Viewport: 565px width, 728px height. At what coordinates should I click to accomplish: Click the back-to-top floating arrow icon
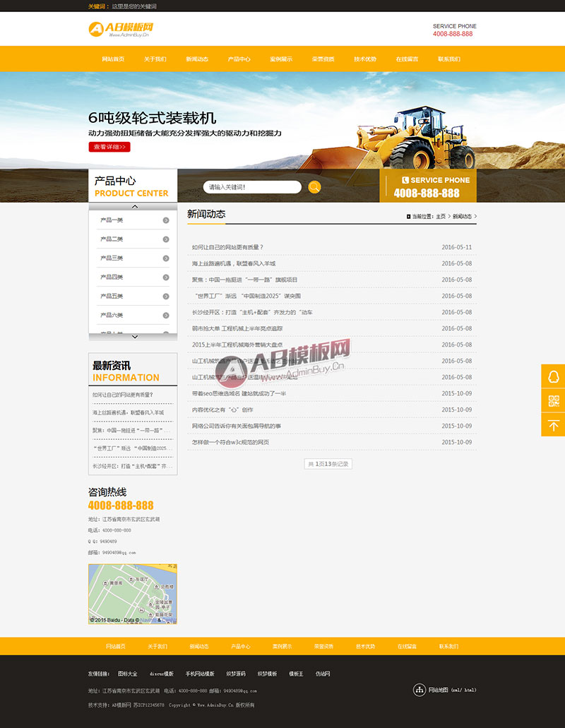553,425
